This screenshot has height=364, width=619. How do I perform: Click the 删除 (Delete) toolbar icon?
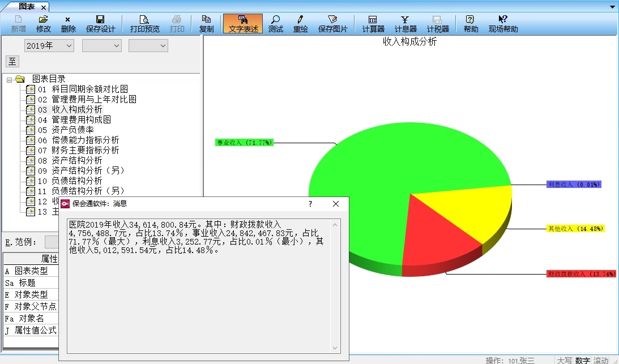[68, 23]
